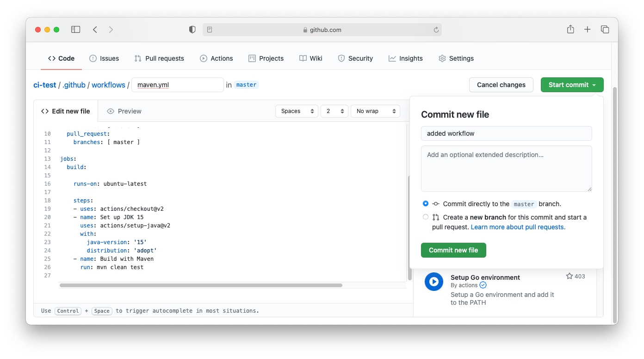Viewport: 644px width, 359px height.
Task: Open the workflows breadcrumb link
Action: click(108, 85)
